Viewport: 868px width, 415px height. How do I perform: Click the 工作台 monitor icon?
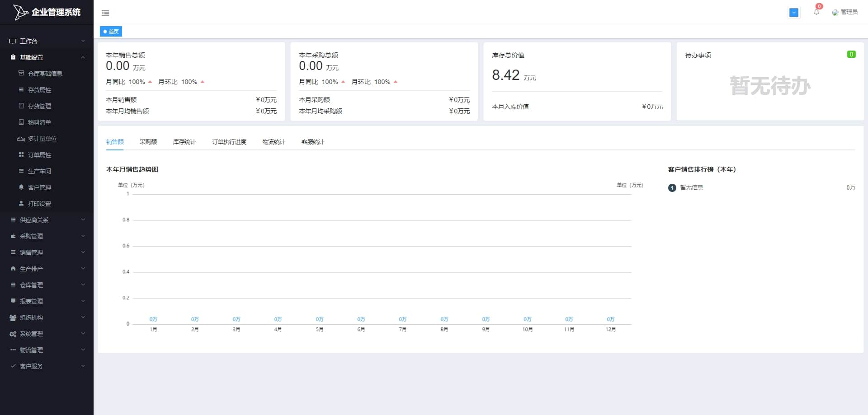(x=13, y=41)
